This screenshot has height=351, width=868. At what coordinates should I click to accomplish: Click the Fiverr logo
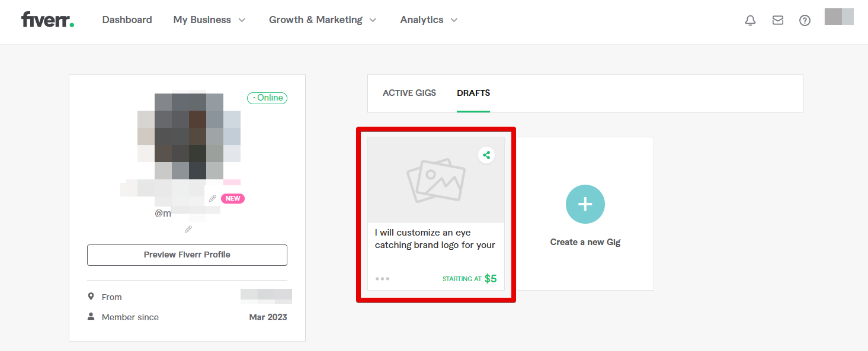click(x=47, y=20)
